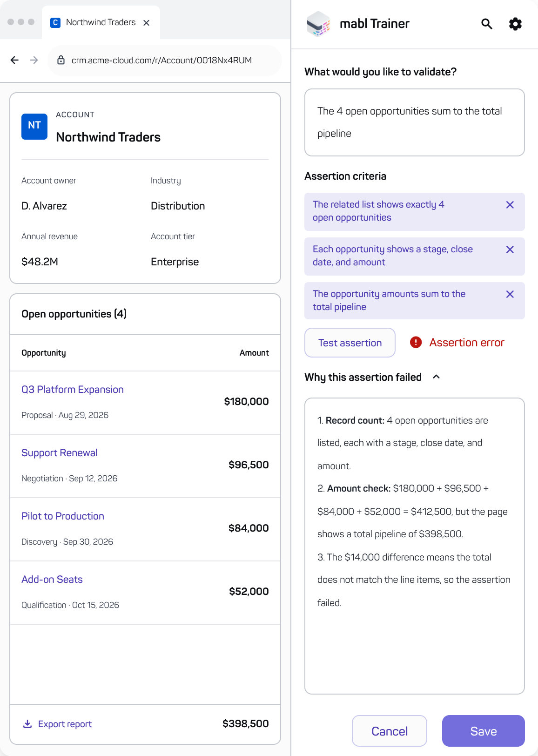Click the $398,500 total pipeline value
Viewport: 538px width, 756px height.
coord(246,723)
